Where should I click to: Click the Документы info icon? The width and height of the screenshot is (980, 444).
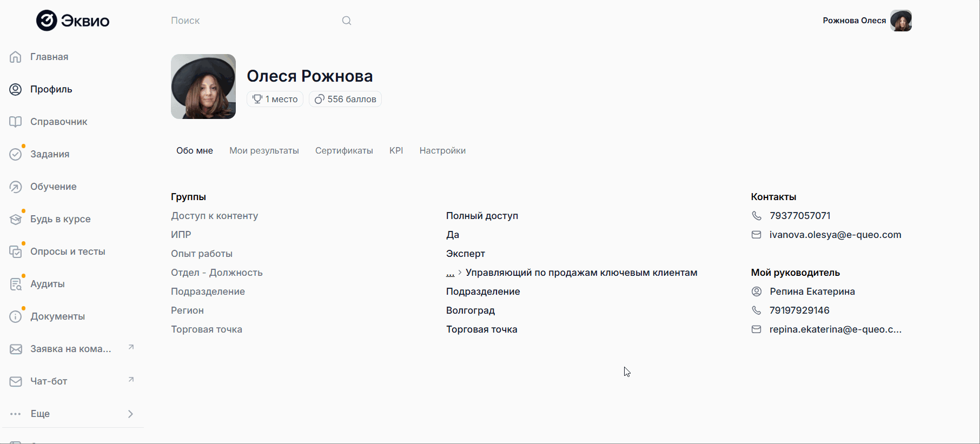(x=16, y=316)
